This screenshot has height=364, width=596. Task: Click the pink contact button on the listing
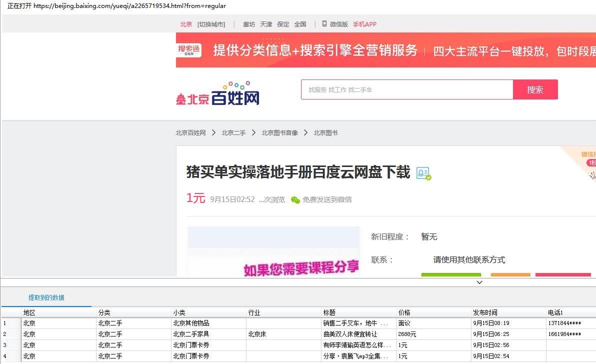pos(563,274)
